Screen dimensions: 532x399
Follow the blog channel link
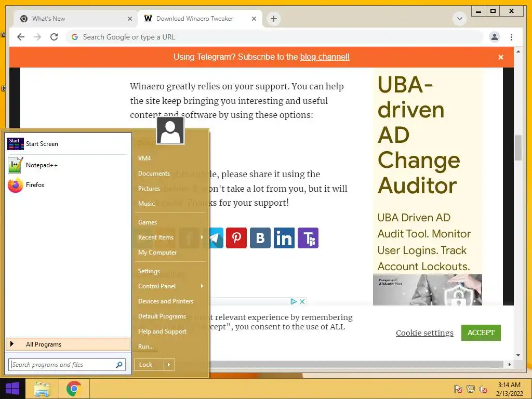pyautogui.click(x=325, y=57)
